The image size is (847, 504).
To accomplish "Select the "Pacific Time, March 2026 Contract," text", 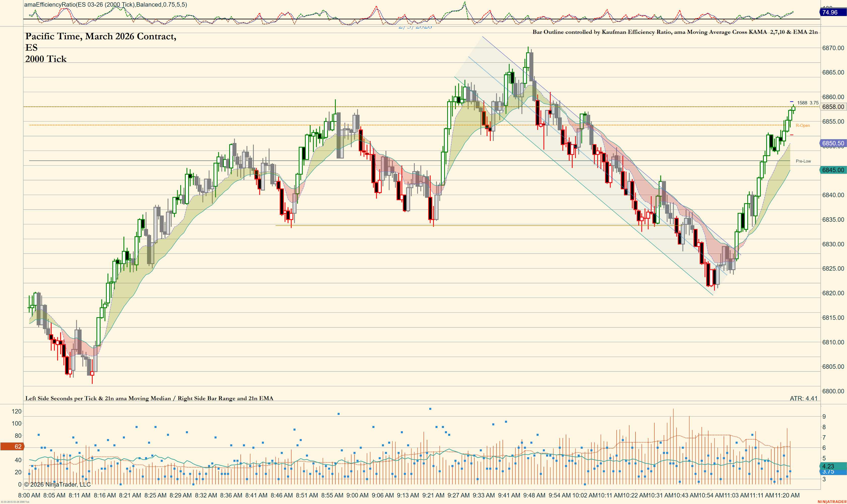I will point(101,36).
